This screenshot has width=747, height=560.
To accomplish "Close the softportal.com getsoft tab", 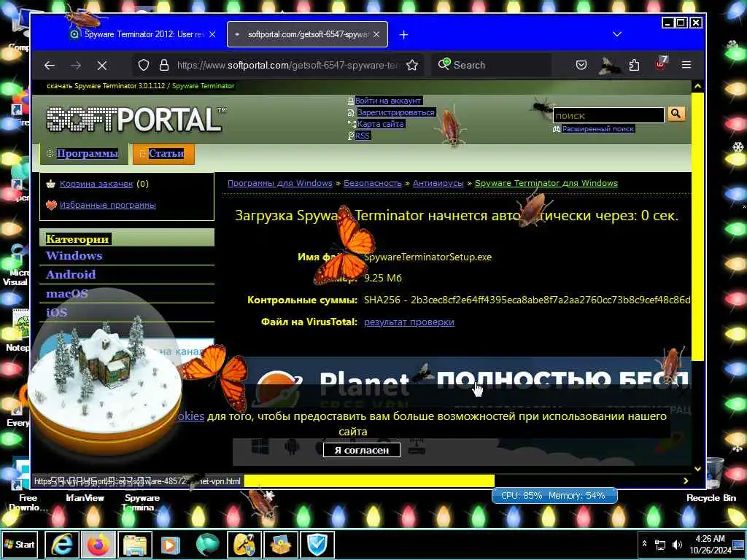I will tap(376, 34).
